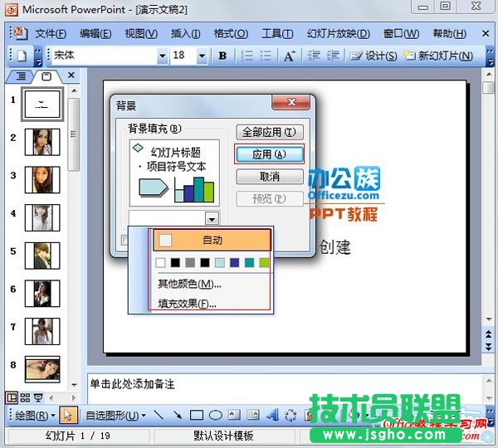Select slide 8 thumbnail
The width and height of the screenshot is (498, 448).
(42, 369)
